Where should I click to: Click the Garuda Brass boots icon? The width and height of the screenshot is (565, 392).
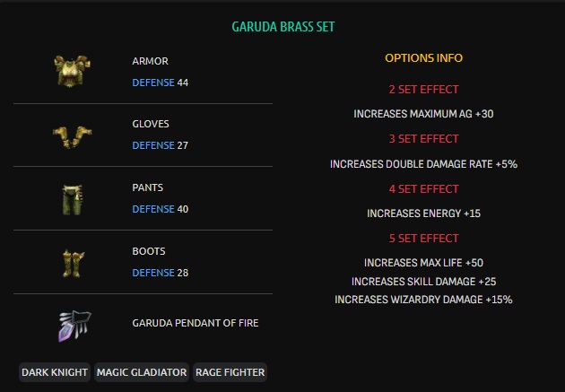coord(67,261)
